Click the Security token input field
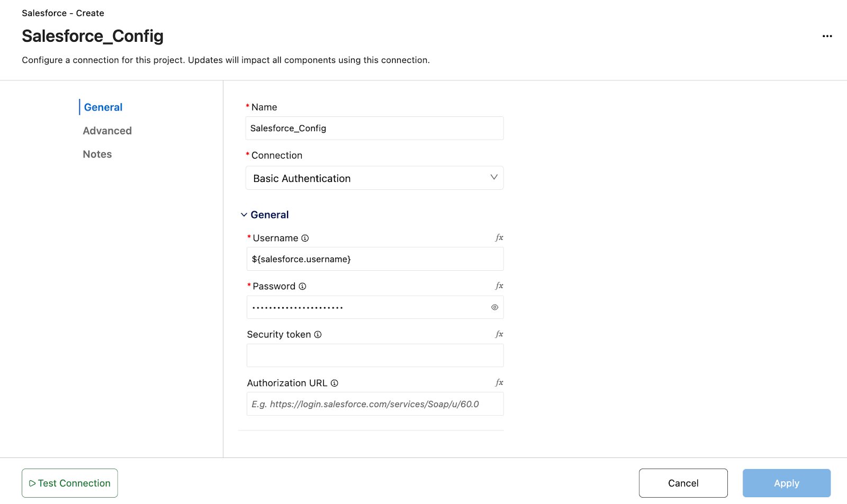Viewport: 847px width, 504px height. tap(375, 355)
